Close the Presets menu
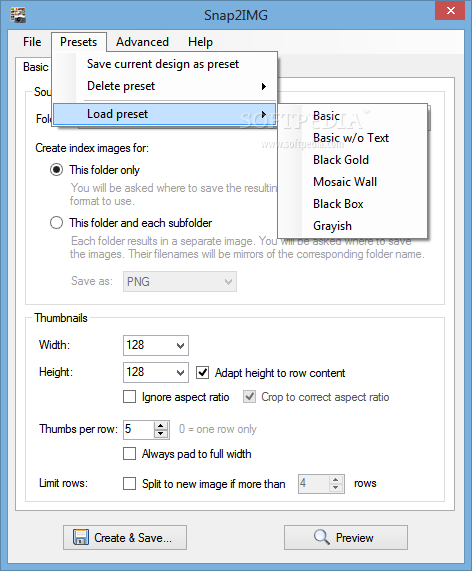The image size is (472, 571). pyautogui.click(x=79, y=42)
